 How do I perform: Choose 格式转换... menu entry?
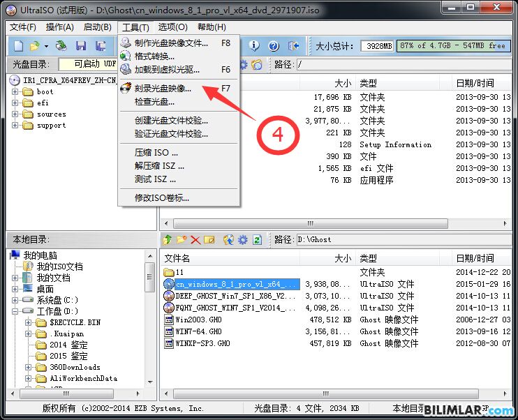(179, 56)
